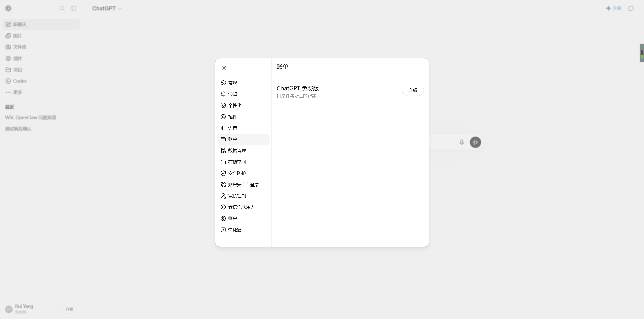Click the 最近 section heading
644x319 pixels.
(10, 107)
